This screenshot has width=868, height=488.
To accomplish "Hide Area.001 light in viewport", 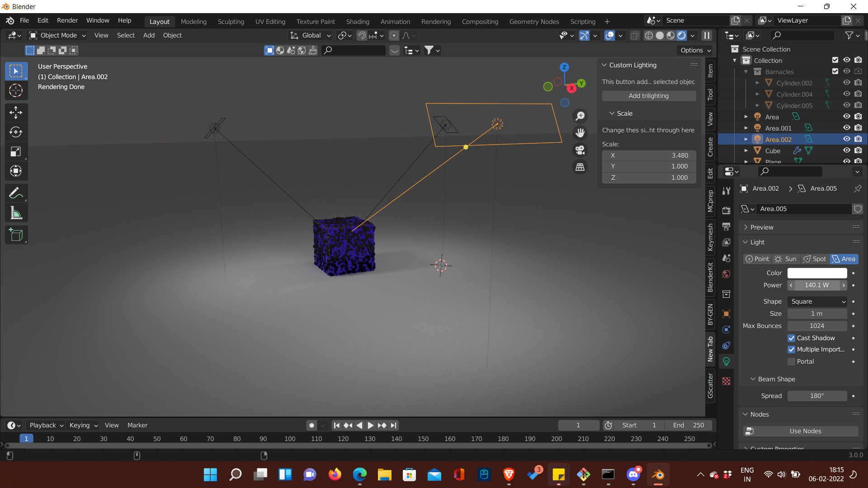I will (847, 128).
